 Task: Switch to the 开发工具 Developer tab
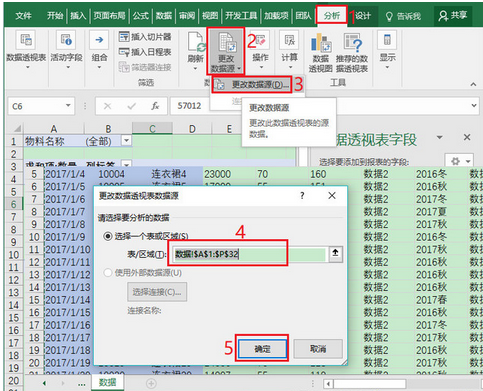coord(241,16)
